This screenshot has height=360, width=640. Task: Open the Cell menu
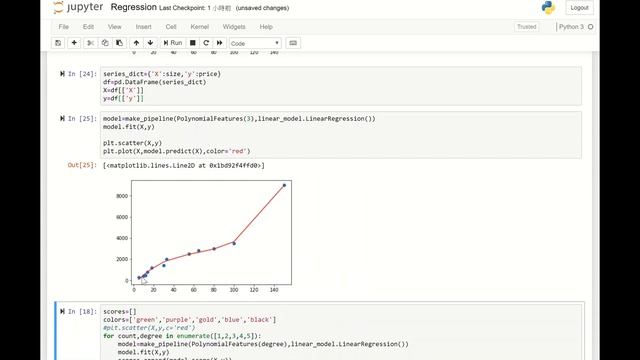click(x=171, y=27)
